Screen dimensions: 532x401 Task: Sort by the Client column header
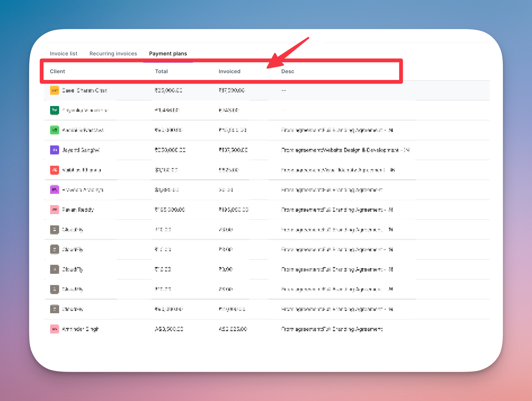click(x=57, y=71)
